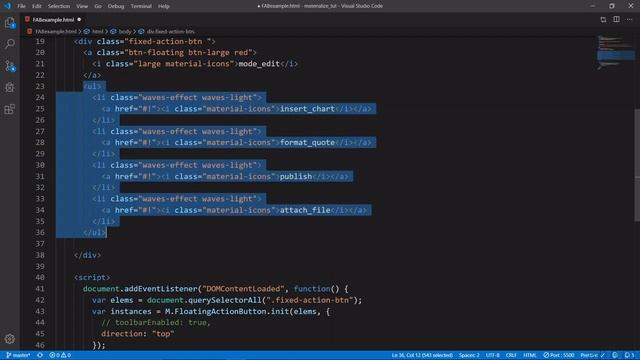This screenshot has width=640, height=360.
Task: Click the HTML file icon on the FABexample.html tab
Action: pos(27,19)
